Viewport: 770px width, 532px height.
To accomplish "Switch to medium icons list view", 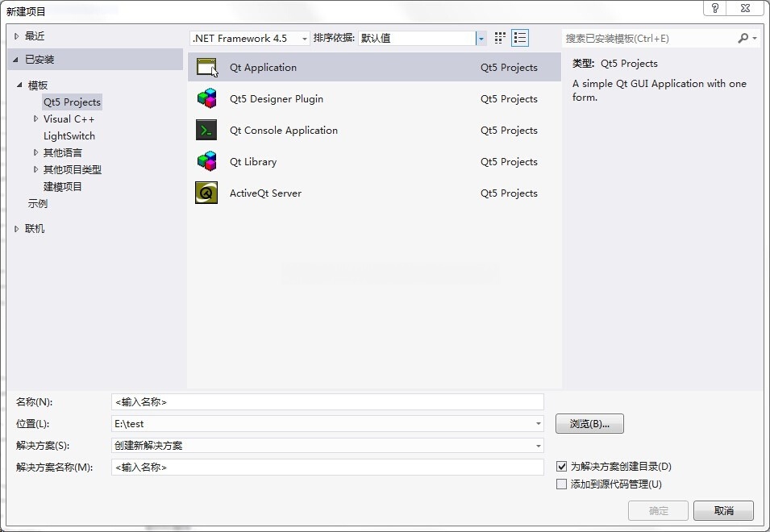I will tap(520, 38).
